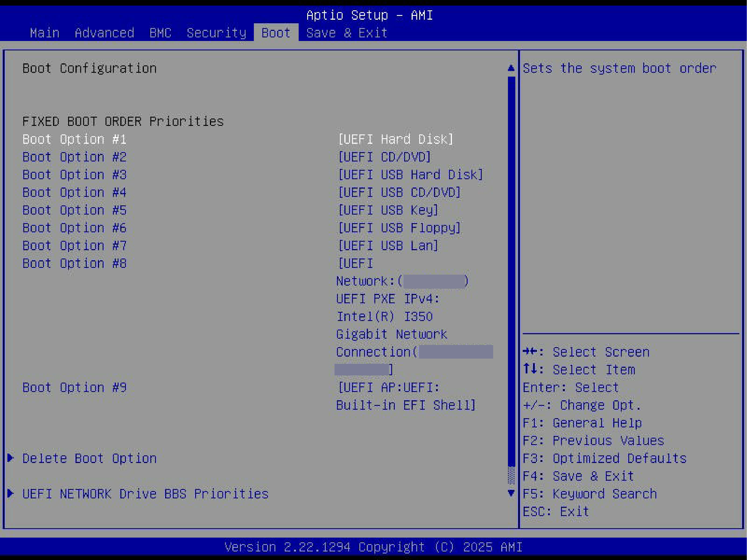
Task: Click FIXED BOOT ORDER Priorities heading
Action: pos(123,121)
